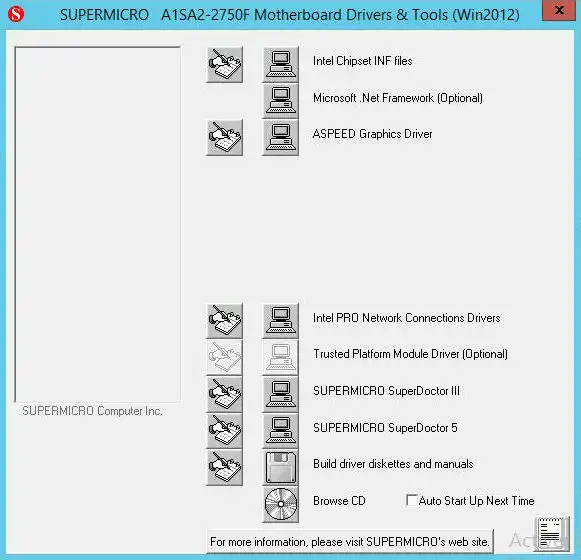581x560 pixels.
Task: Install ASPEED Graphics Driver via computer icon
Action: (280, 137)
